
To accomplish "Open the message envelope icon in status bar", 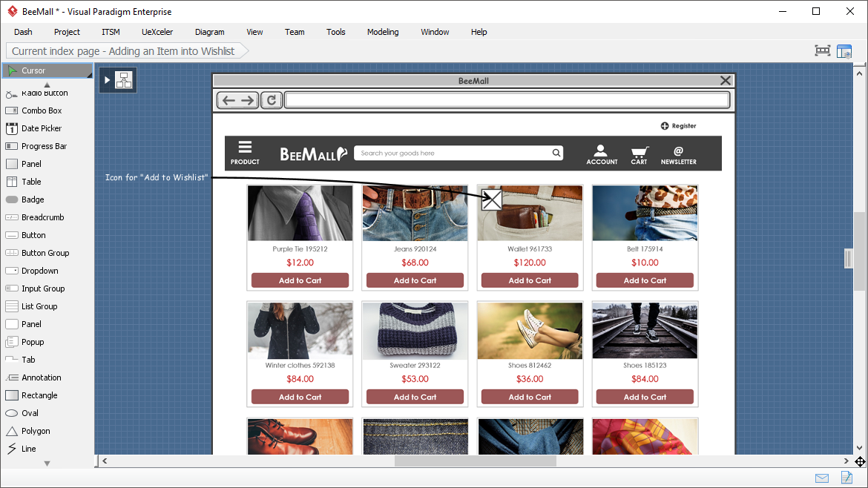I will tap(822, 478).
